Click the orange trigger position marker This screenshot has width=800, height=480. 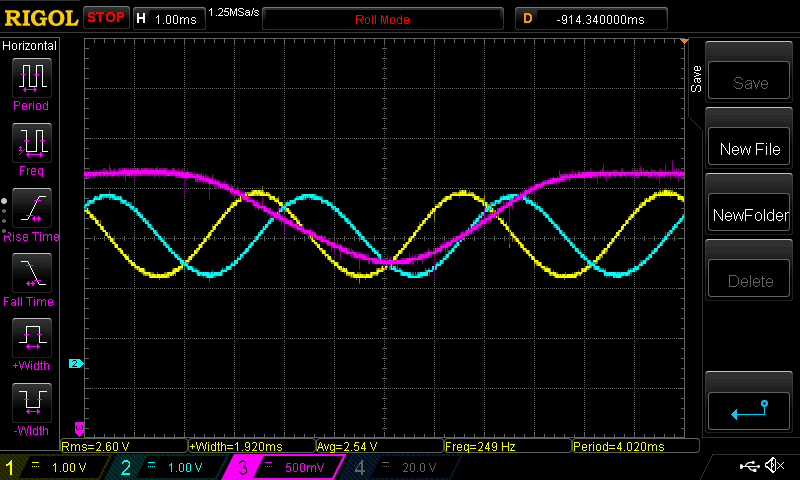(684, 41)
